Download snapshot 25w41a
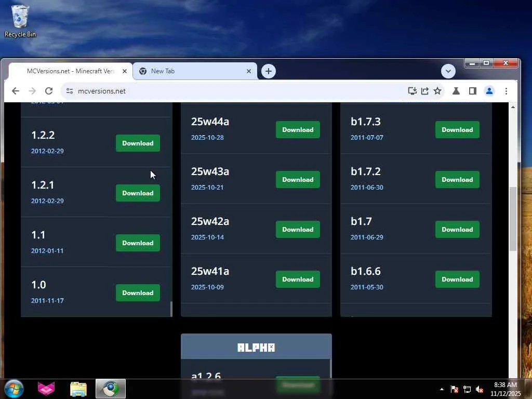Image resolution: width=532 pixels, height=399 pixels. click(298, 279)
